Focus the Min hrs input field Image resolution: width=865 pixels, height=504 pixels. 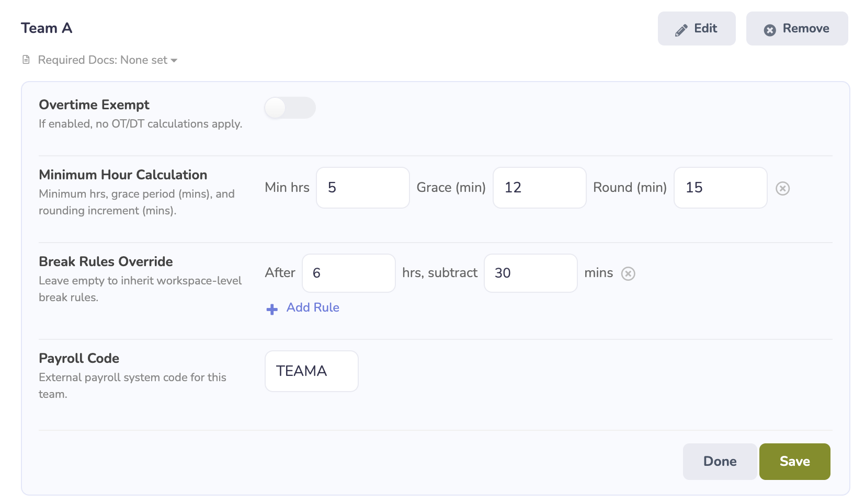tap(362, 188)
